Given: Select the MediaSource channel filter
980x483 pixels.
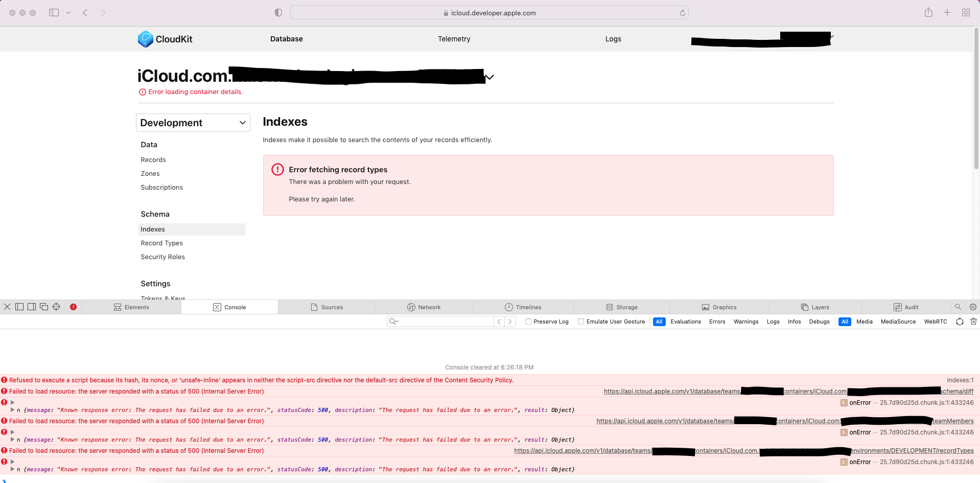Looking at the screenshot, I should click(x=898, y=321).
